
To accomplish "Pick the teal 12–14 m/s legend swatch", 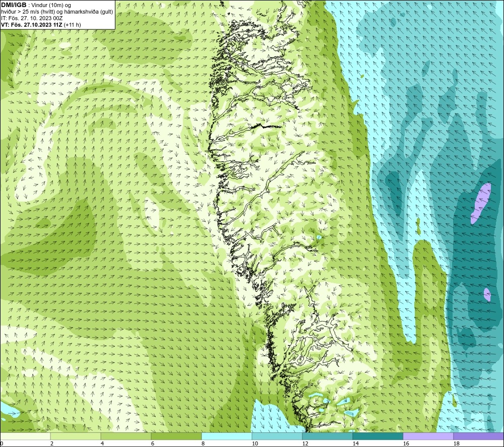I will point(328,436).
